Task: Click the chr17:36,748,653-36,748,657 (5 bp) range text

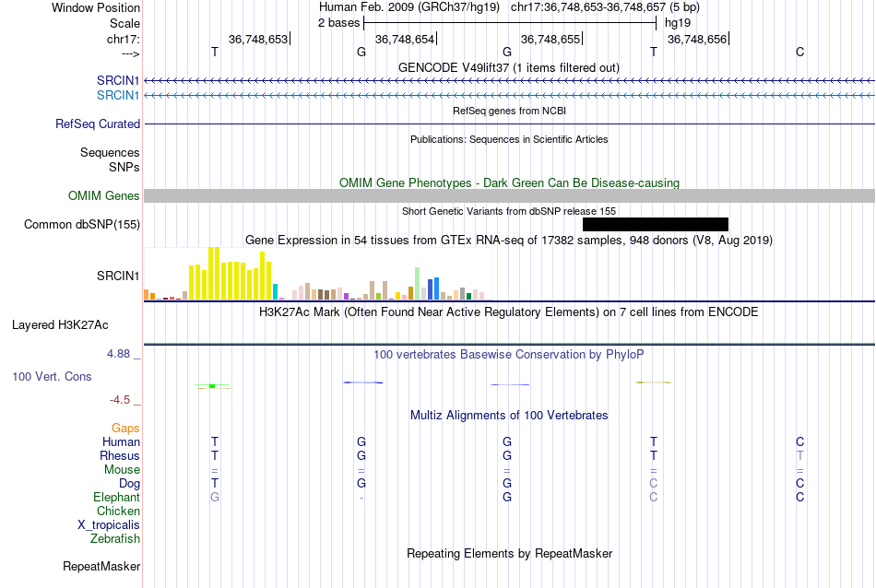Action: 605,7
